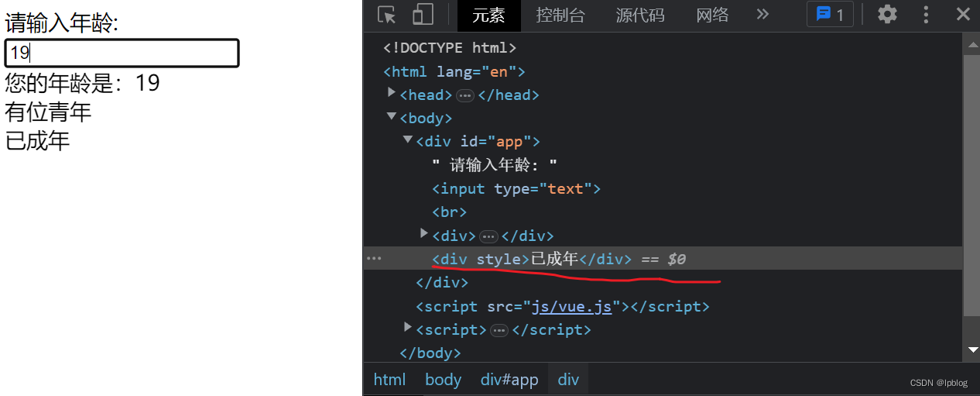Show more DevTools tabs chevron
Image resolution: width=980 pixels, height=396 pixels.
[762, 14]
